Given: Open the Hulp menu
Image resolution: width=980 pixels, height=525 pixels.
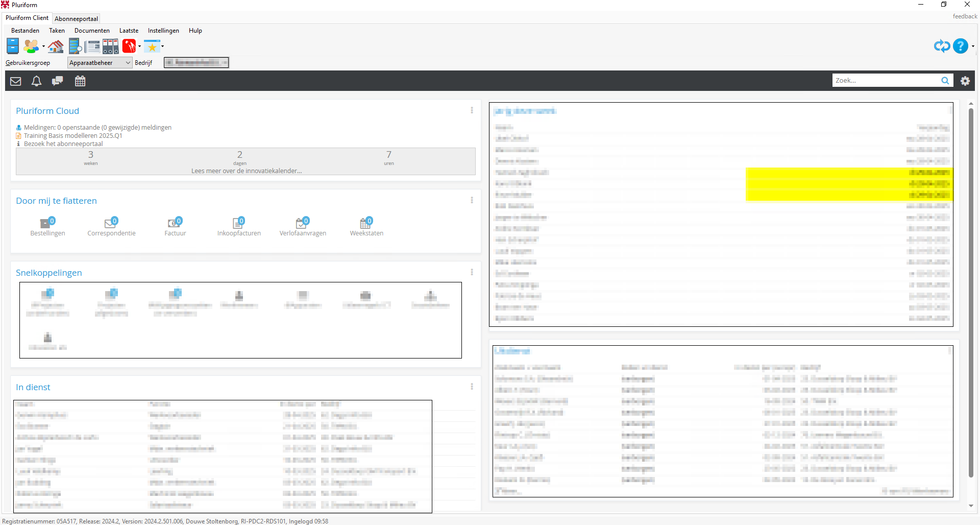Looking at the screenshot, I should [195, 31].
